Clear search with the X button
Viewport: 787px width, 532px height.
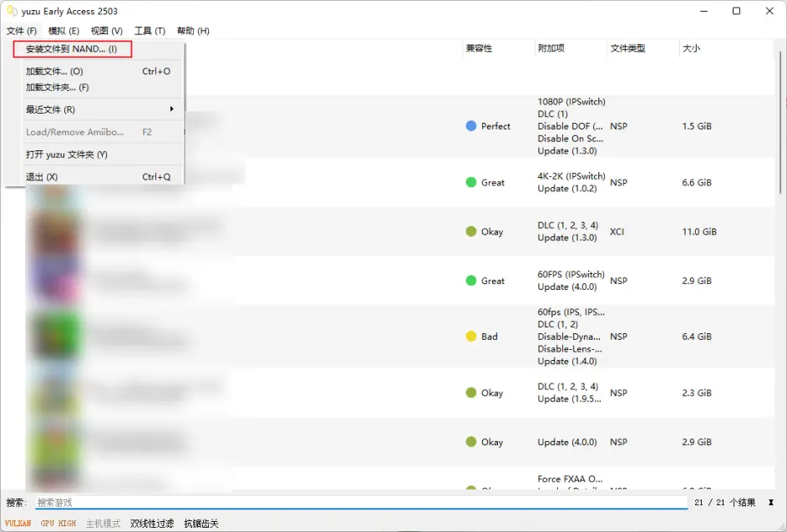[x=771, y=503]
